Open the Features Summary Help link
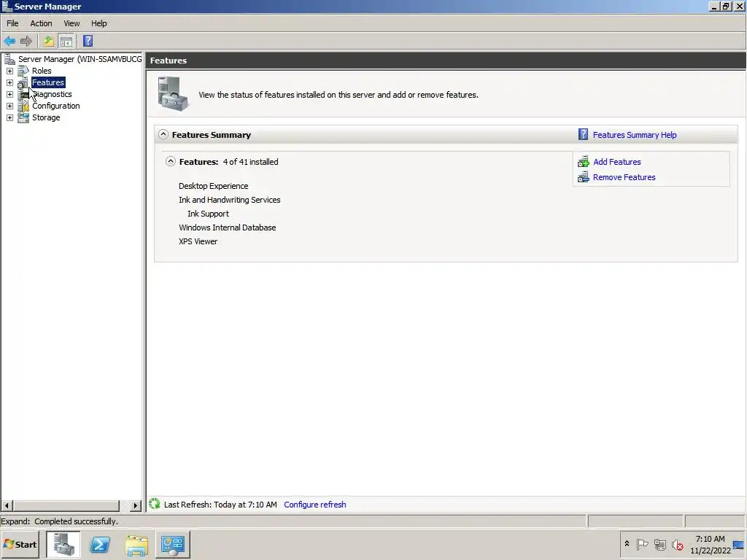Viewport: 747px width, 560px height. [x=635, y=135]
